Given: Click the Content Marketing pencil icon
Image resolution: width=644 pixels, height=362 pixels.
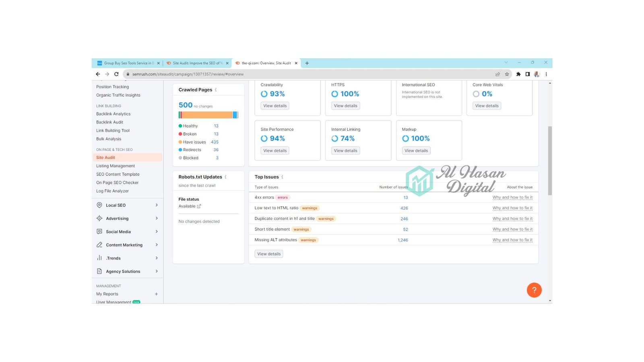Looking at the screenshot, I should tap(99, 245).
